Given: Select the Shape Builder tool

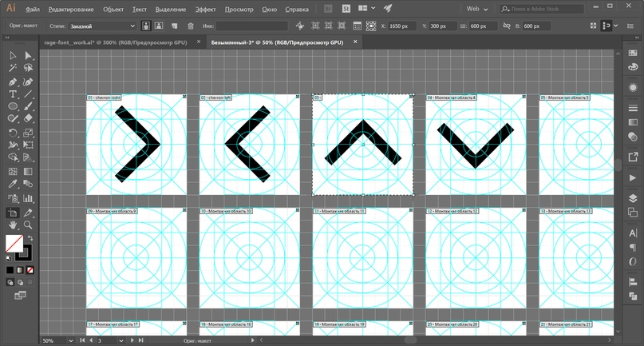Looking at the screenshot, I should 13,157.
